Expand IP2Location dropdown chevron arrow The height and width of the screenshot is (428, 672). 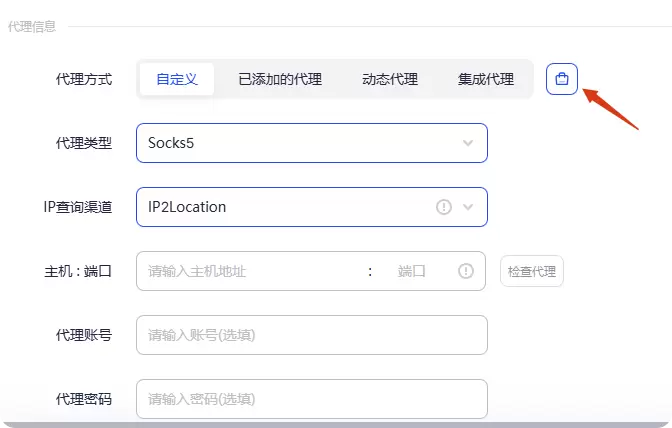point(468,207)
